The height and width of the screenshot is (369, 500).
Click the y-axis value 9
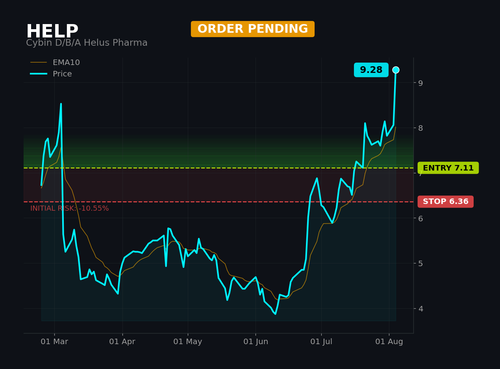pos(421,83)
